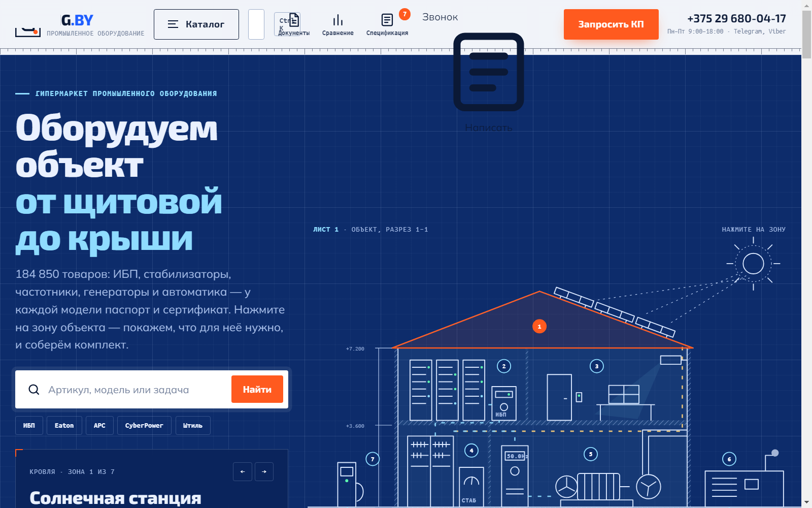Select zone 4 marker near the switchboard
The width and height of the screenshot is (812, 508).
click(x=471, y=451)
